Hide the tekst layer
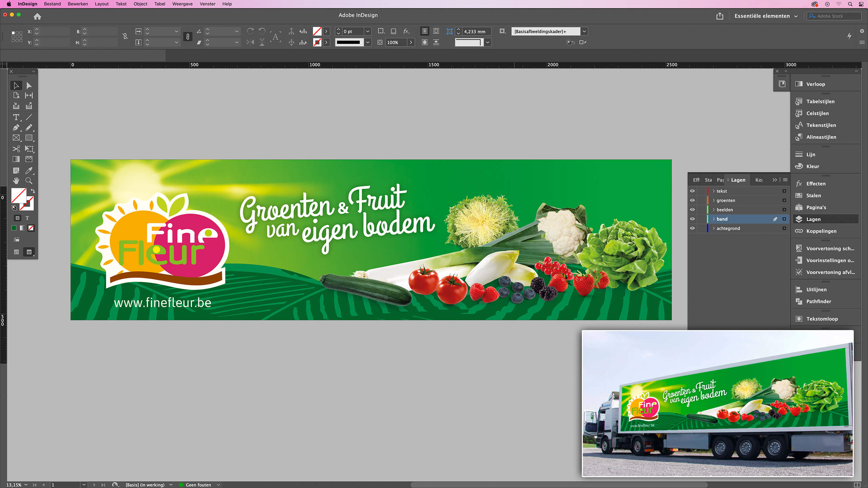Screen dimensions: 868x488 (x=692, y=191)
